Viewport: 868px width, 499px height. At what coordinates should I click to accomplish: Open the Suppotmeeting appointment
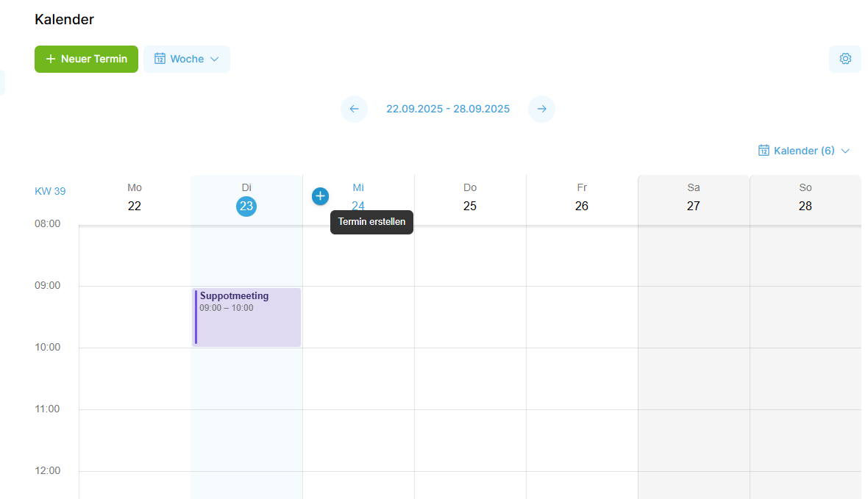coord(247,317)
